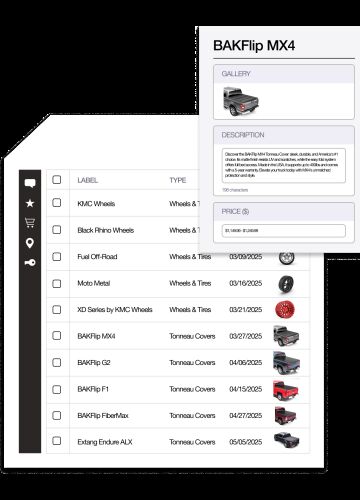Click the date 03/09/2025 for Fuel Off-Road

(246, 257)
